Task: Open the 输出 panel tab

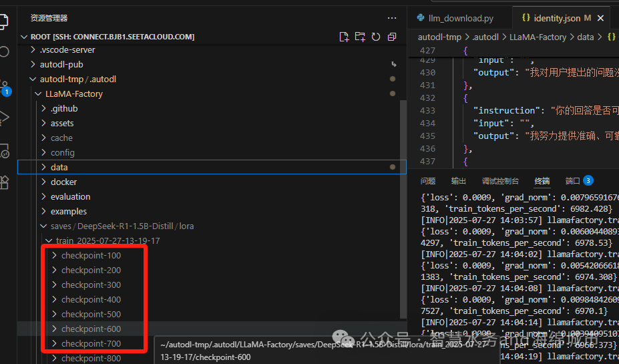Action: coord(458,181)
